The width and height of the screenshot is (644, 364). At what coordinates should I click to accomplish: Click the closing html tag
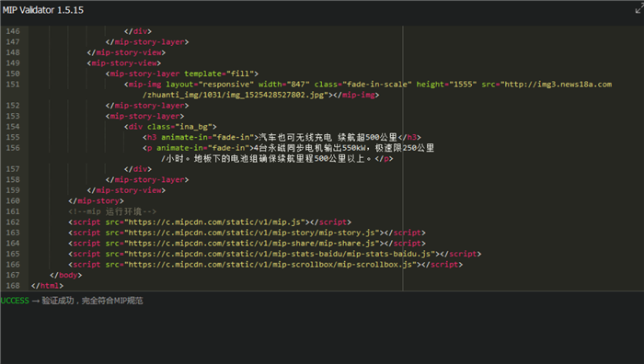coord(47,286)
